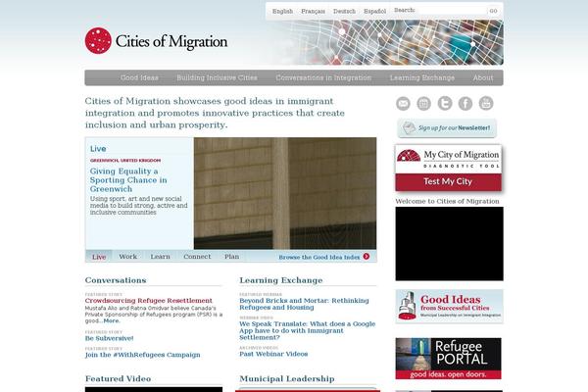
Task: Open Join the #WithRefugees Campaign link
Action: [142, 355]
